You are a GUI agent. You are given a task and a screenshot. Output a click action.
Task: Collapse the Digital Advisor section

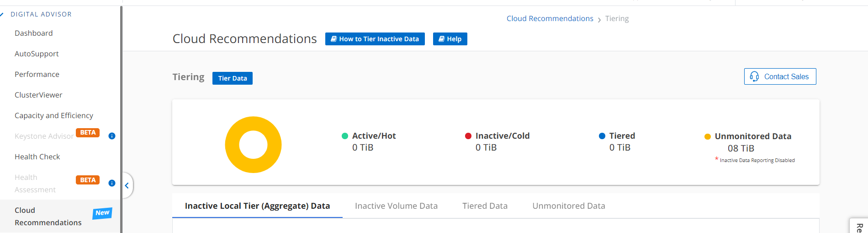tap(3, 14)
